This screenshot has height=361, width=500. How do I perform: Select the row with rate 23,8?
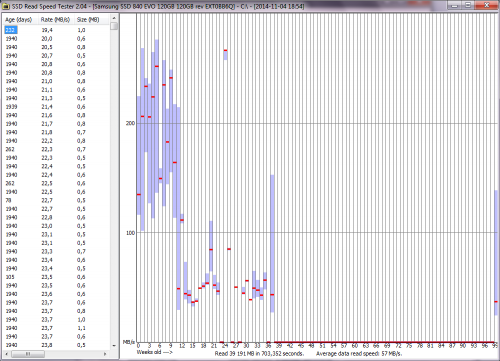click(56, 345)
